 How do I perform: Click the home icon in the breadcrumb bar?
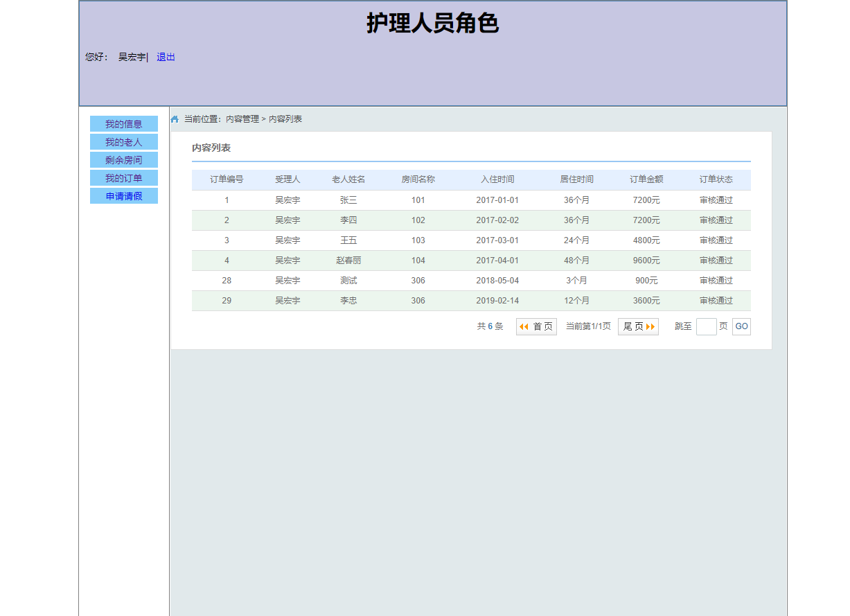tap(174, 118)
